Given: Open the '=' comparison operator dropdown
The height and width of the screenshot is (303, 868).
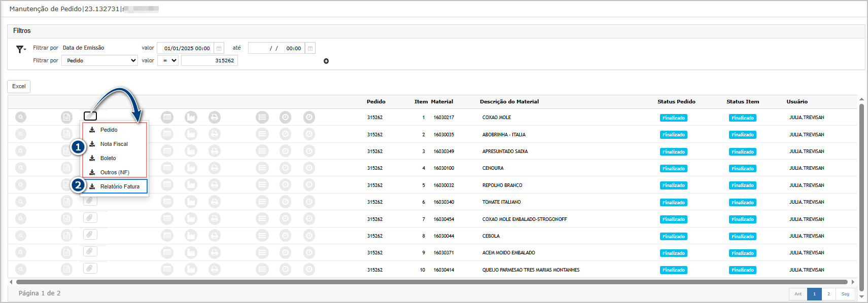Looking at the screenshot, I should (168, 61).
